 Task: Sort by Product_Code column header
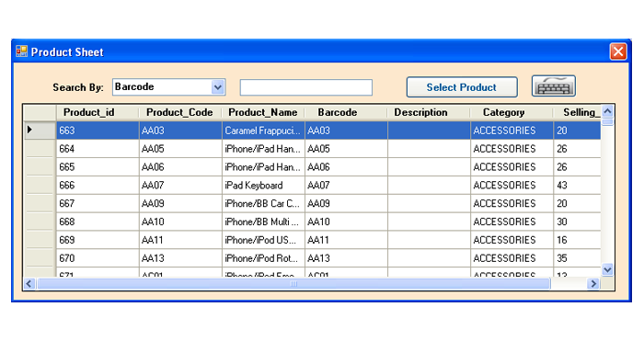pyautogui.click(x=180, y=112)
